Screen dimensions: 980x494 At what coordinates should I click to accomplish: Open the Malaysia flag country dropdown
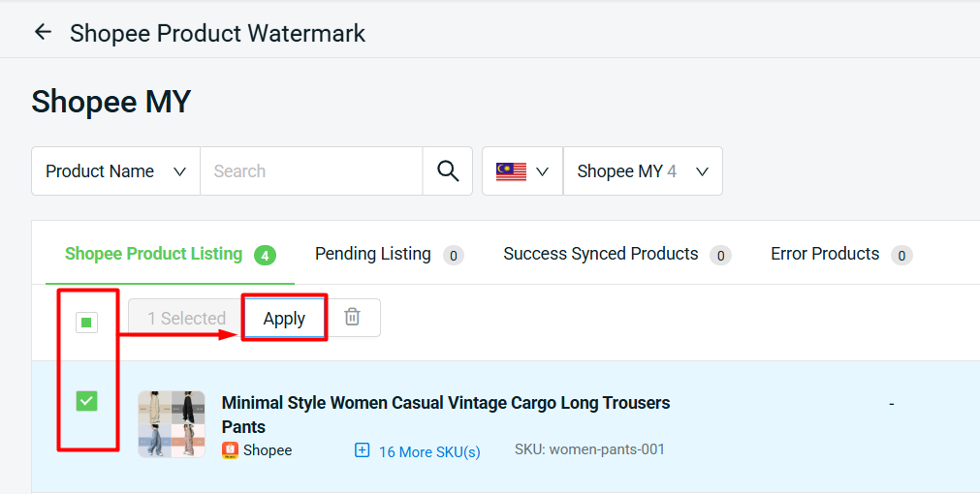[x=522, y=171]
